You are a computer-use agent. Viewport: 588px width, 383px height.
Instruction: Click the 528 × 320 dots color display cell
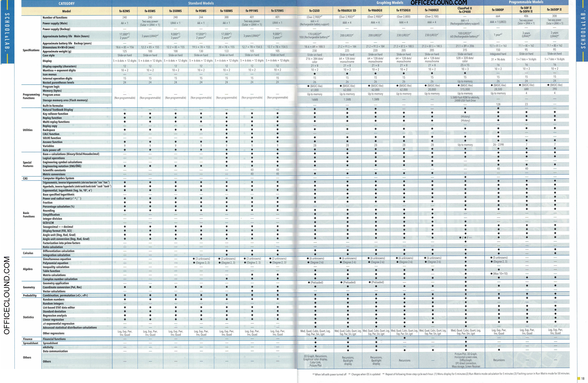465,60
